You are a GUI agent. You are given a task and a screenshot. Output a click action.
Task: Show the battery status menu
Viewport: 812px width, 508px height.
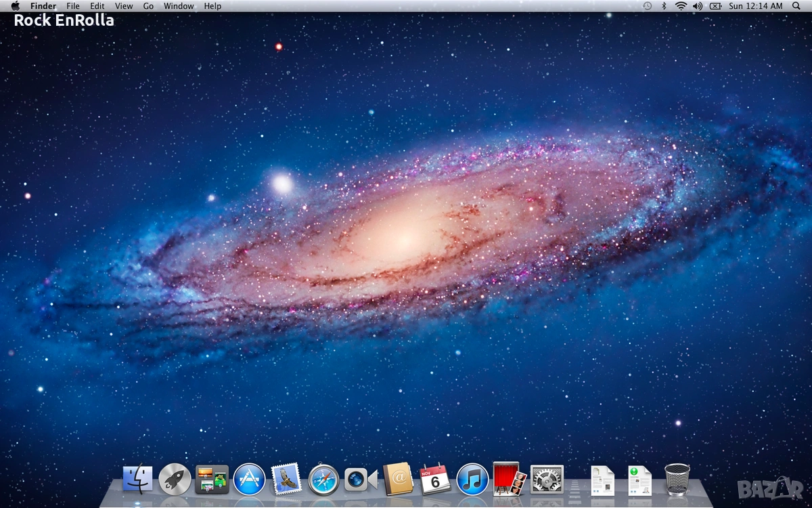point(715,6)
